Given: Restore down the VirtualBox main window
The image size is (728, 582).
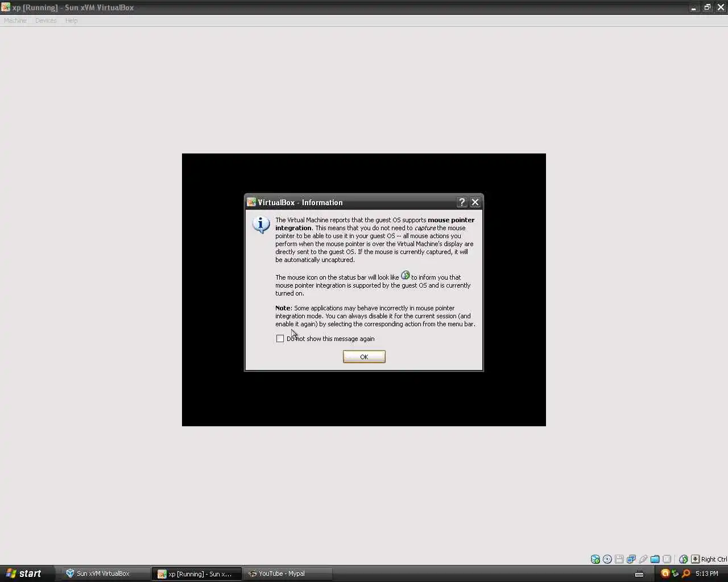Looking at the screenshot, I should point(707,7).
